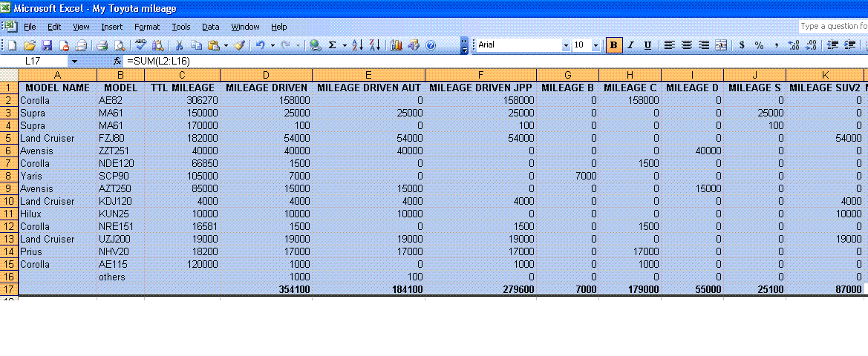Save the workbook using the floppy disk icon

[47, 45]
